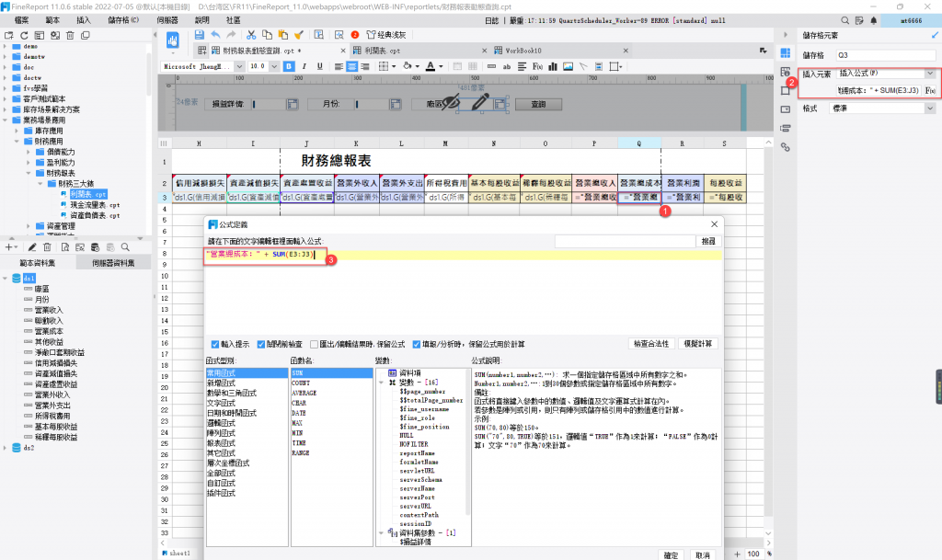Uncheck the 關閉前檢查 checkbox

tap(261, 345)
